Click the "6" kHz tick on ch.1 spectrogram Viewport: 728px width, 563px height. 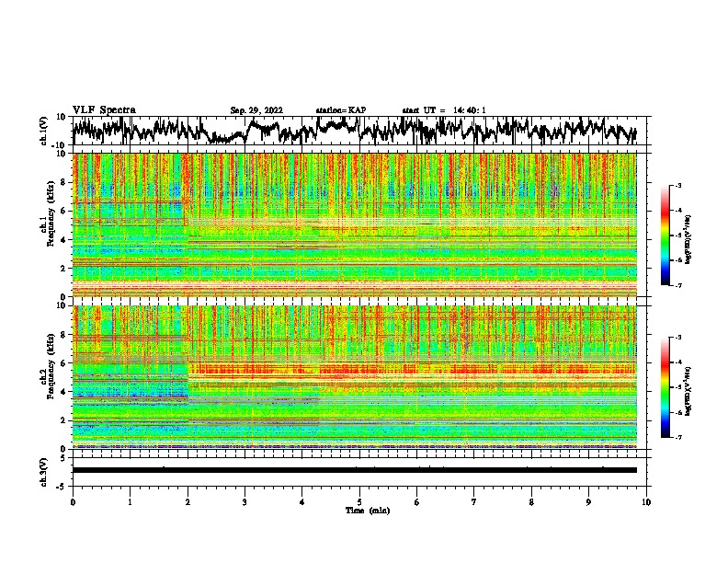click(x=63, y=212)
